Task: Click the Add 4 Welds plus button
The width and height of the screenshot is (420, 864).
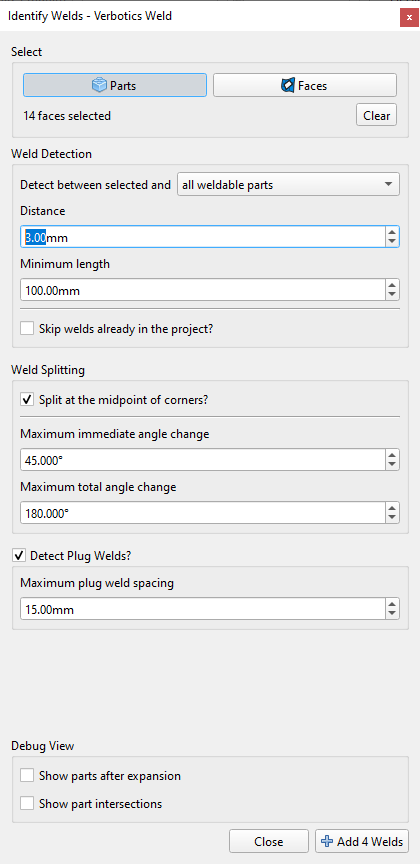Action: 362,841
